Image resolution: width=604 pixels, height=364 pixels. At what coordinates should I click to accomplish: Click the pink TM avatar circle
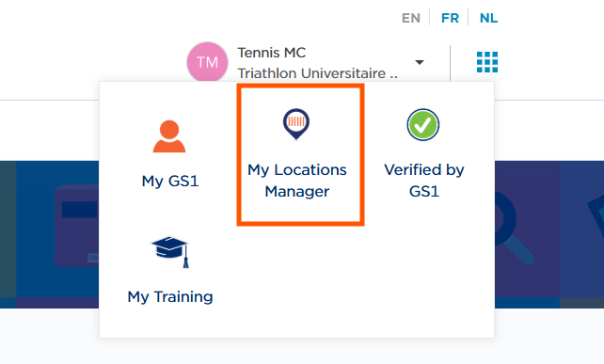pos(207,62)
